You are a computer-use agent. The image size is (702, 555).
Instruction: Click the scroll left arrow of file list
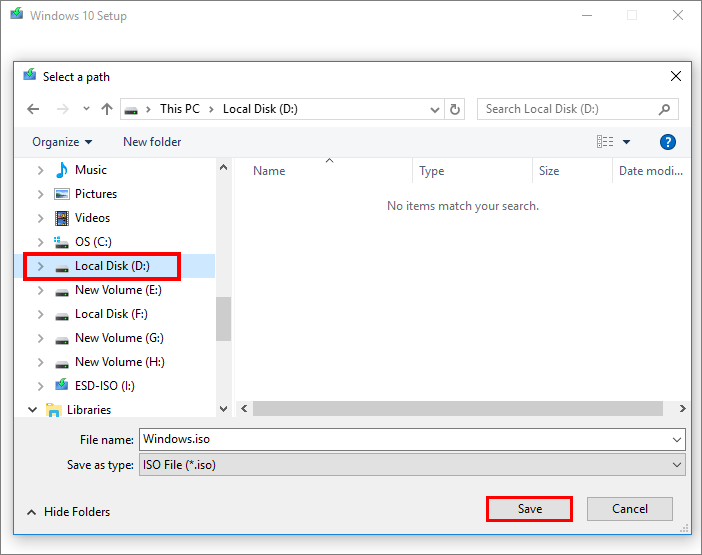click(x=244, y=409)
